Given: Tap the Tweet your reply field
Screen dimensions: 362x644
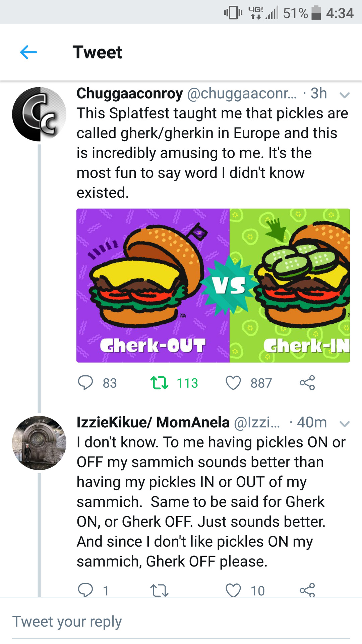Looking at the screenshot, I should [181, 622].
